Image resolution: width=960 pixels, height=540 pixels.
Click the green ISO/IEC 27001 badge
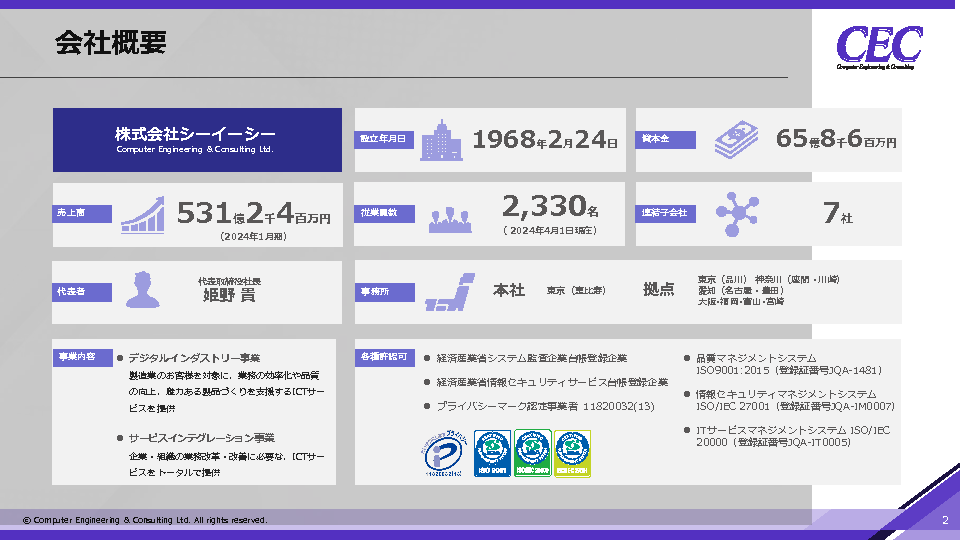click(x=532, y=453)
